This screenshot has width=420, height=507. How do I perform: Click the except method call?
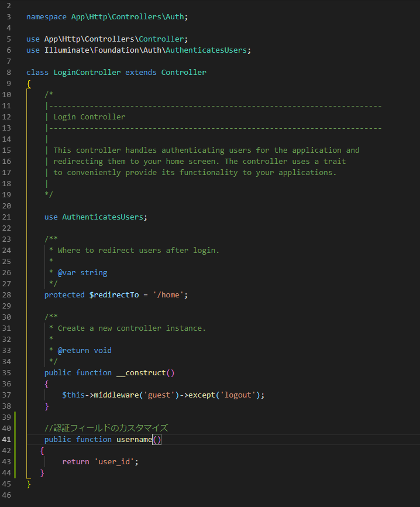201,395
